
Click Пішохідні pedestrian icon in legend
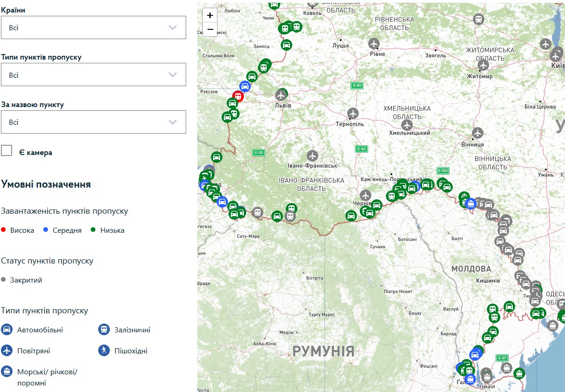(104, 351)
